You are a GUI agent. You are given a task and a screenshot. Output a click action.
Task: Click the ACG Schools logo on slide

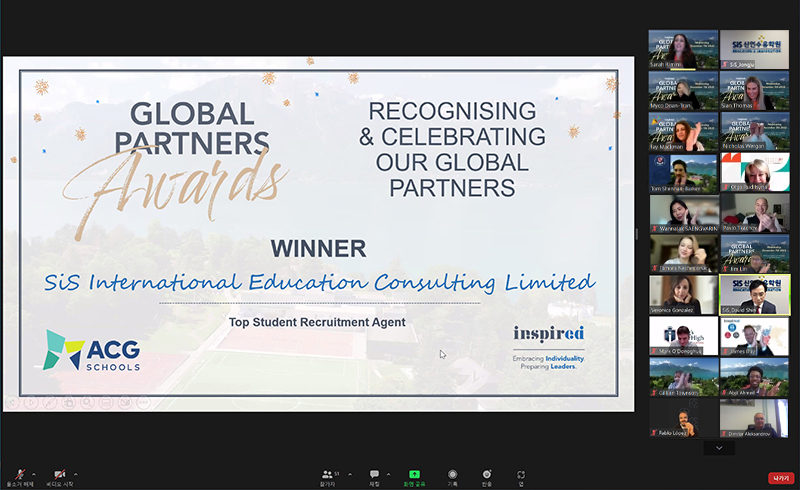tap(92, 351)
